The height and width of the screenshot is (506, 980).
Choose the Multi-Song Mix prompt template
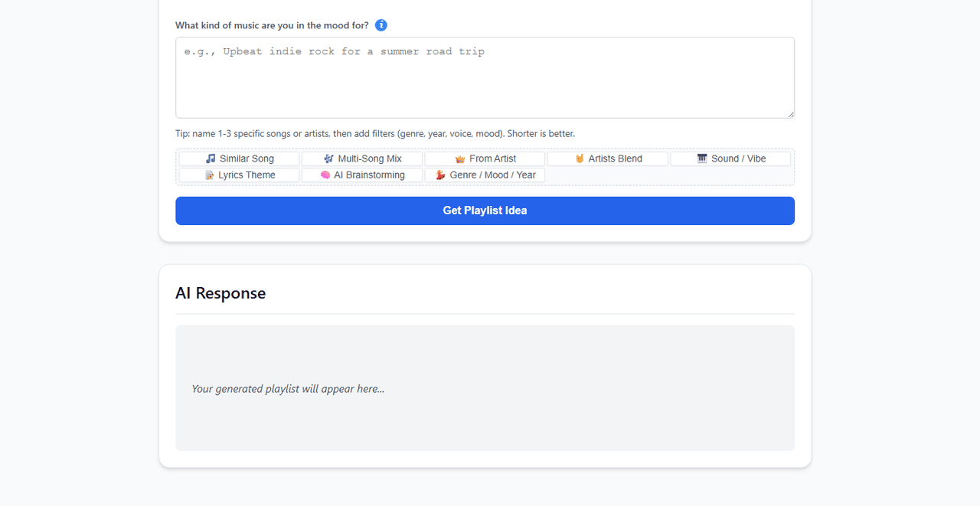tap(362, 158)
